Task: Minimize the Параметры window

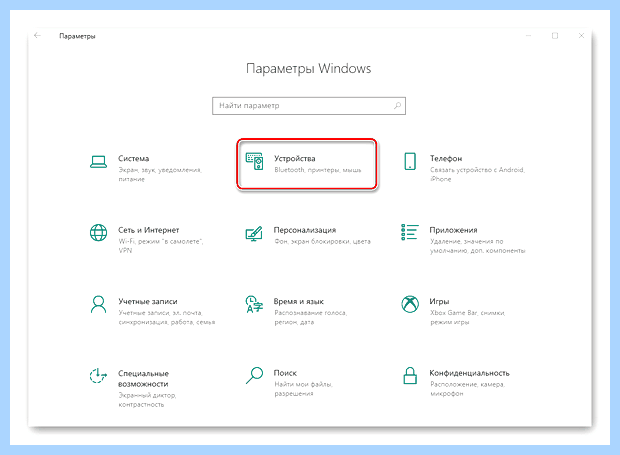Action: (x=528, y=36)
